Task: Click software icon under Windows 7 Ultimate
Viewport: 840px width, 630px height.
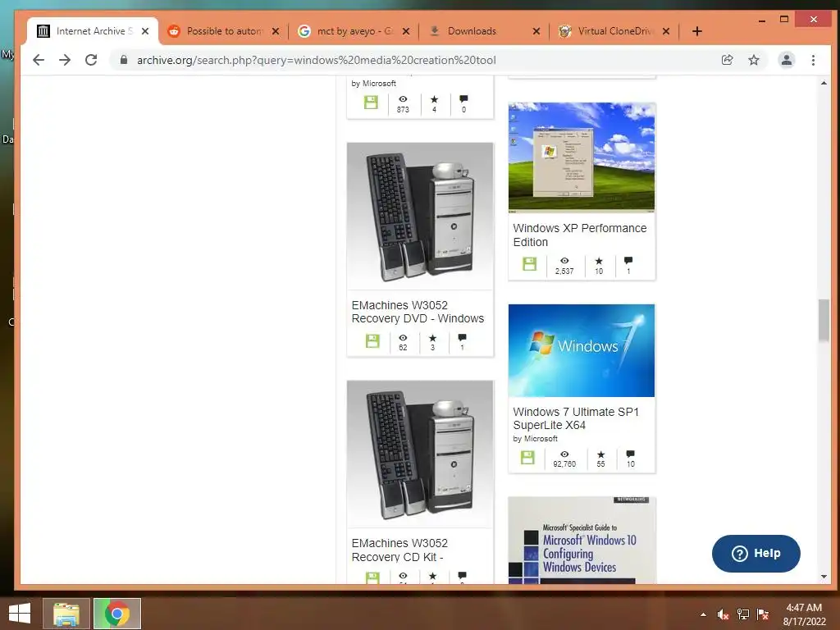Action: coord(527,457)
